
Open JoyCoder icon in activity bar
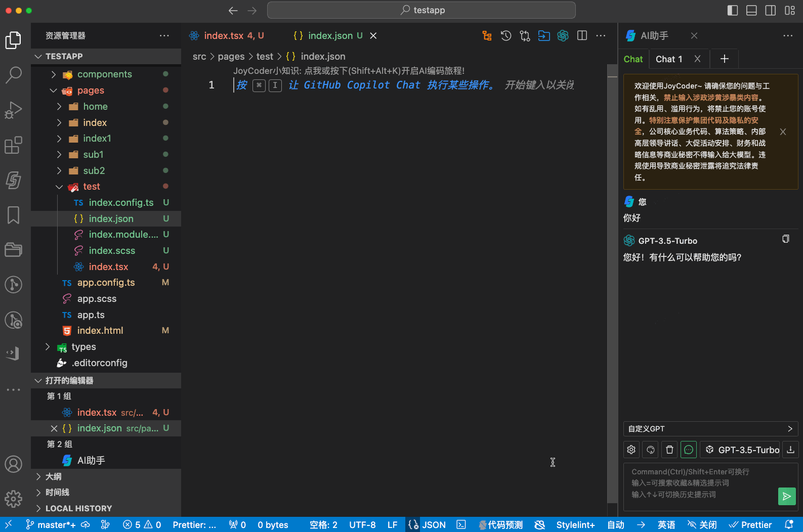[x=14, y=180]
